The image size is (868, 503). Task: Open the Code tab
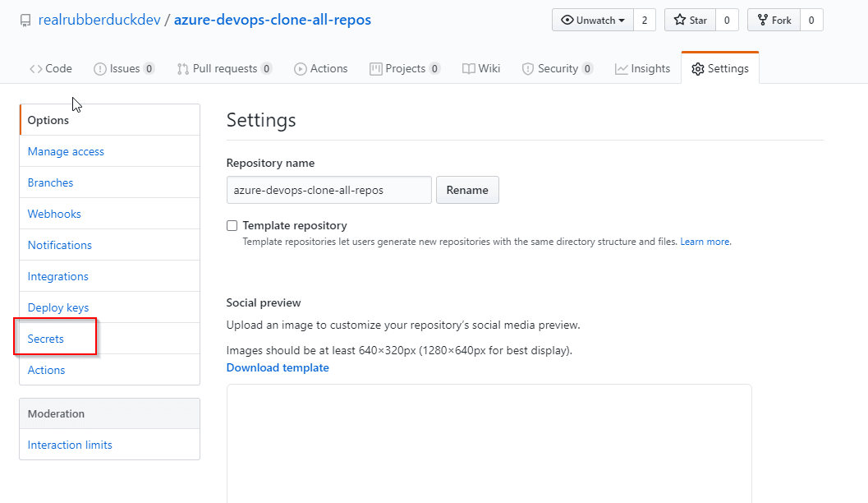tap(51, 69)
